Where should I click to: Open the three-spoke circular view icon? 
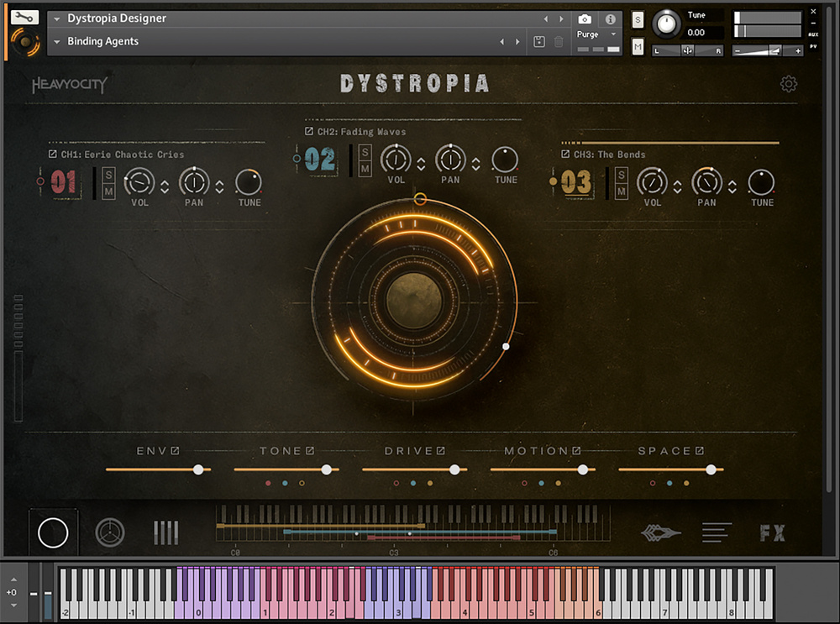[110, 532]
